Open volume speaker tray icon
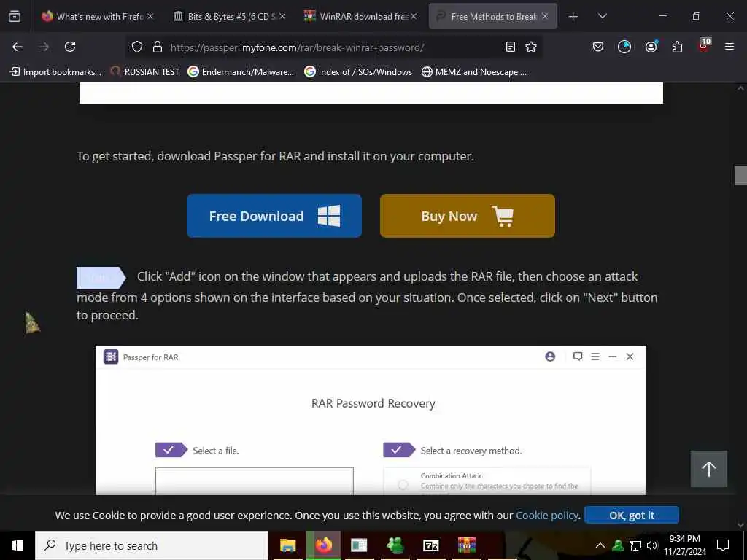 click(652, 545)
